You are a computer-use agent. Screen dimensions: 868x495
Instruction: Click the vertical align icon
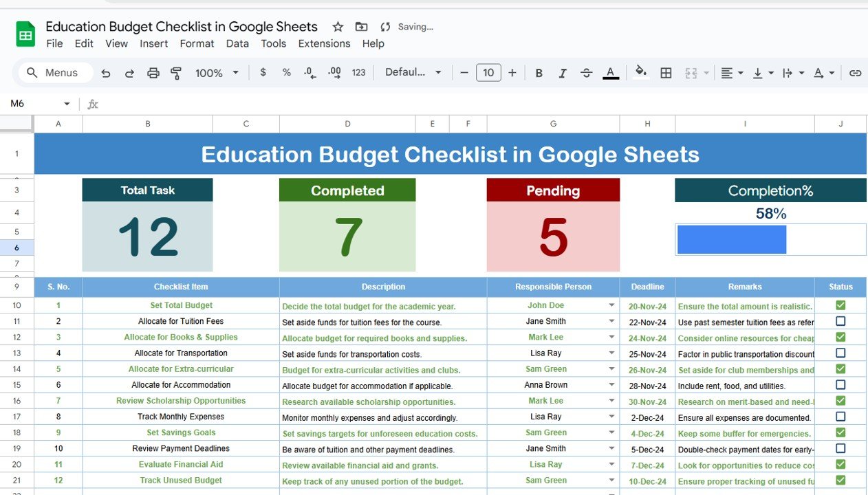pos(758,73)
